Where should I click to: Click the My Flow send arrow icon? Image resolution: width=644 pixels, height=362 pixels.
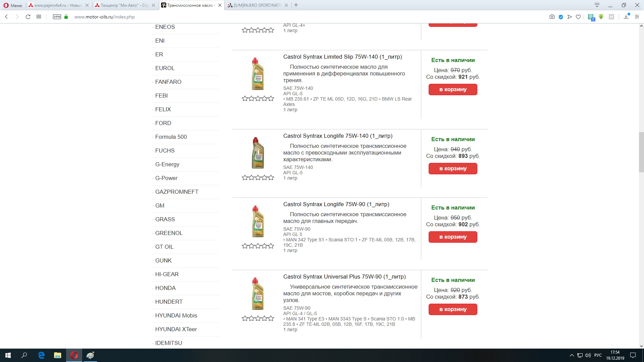570,17
